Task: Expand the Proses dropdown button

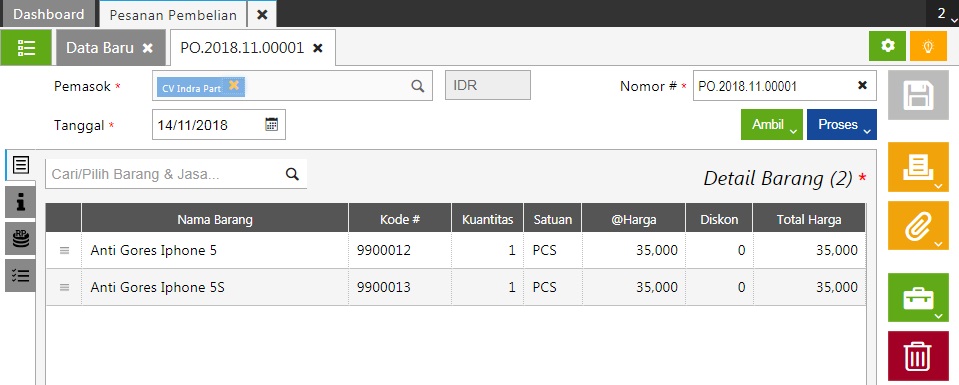Action: click(842, 125)
